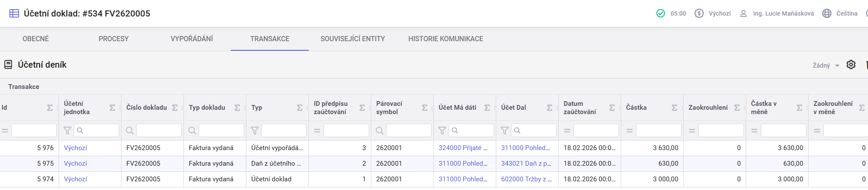Click funnel icon in Účet Dal filter

[504, 131]
